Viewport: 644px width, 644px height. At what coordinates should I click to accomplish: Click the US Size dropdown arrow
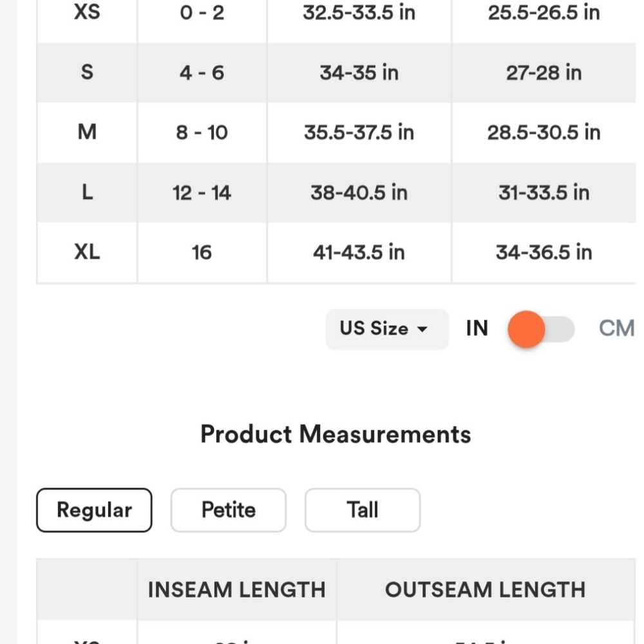pos(422,329)
